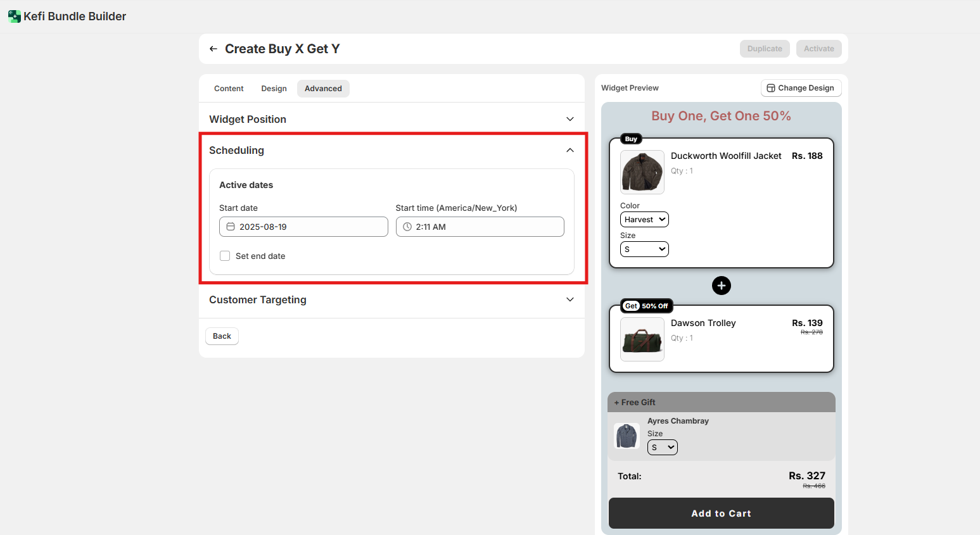Click the black plus circle between products

pos(721,286)
